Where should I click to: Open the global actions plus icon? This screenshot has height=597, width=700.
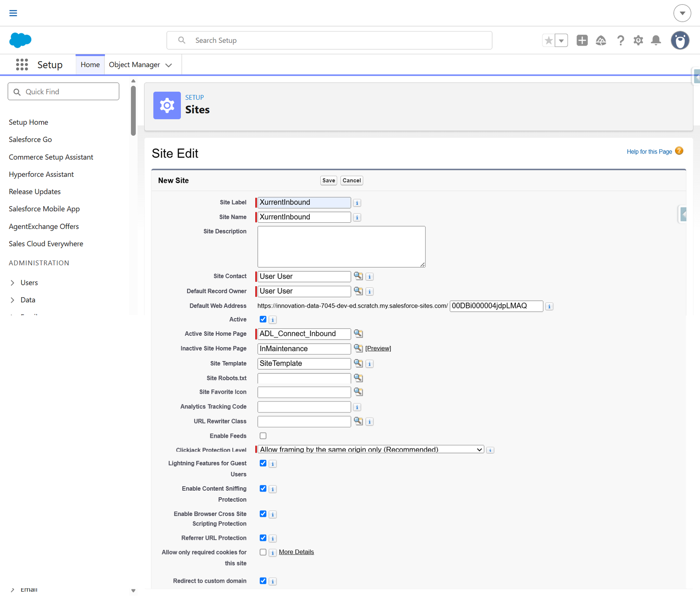tap(582, 40)
